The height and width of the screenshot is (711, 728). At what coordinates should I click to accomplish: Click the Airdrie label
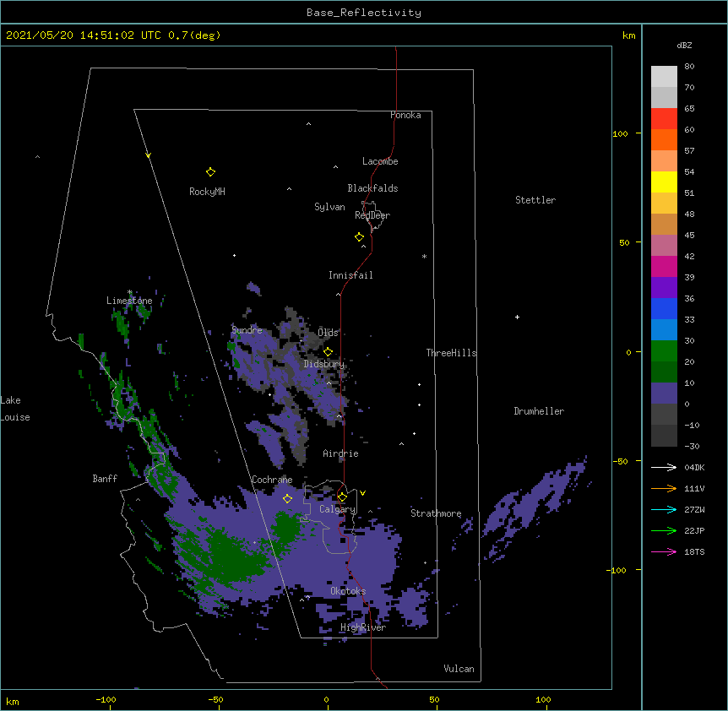coord(341,453)
